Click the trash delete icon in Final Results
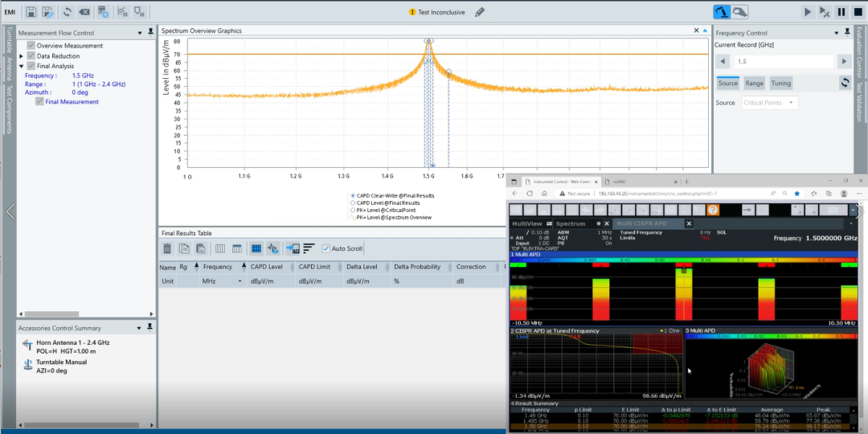Screen dimensions: 868x434 [167, 248]
